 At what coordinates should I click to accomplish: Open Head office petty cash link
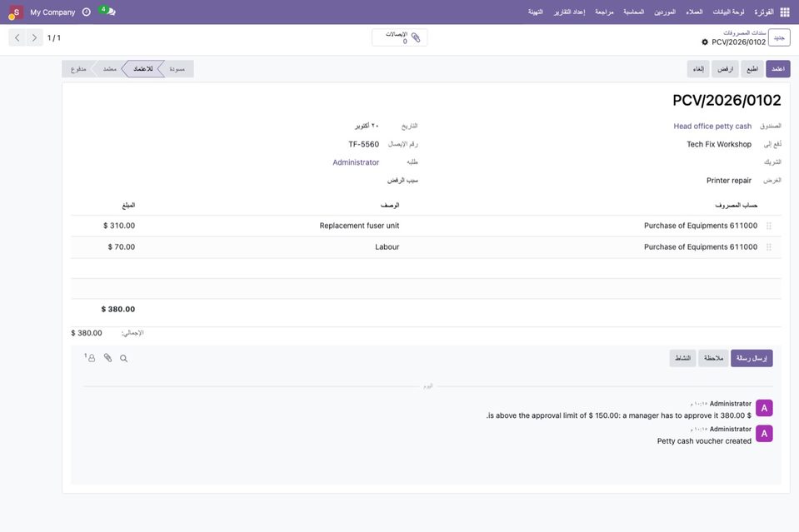coord(712,127)
